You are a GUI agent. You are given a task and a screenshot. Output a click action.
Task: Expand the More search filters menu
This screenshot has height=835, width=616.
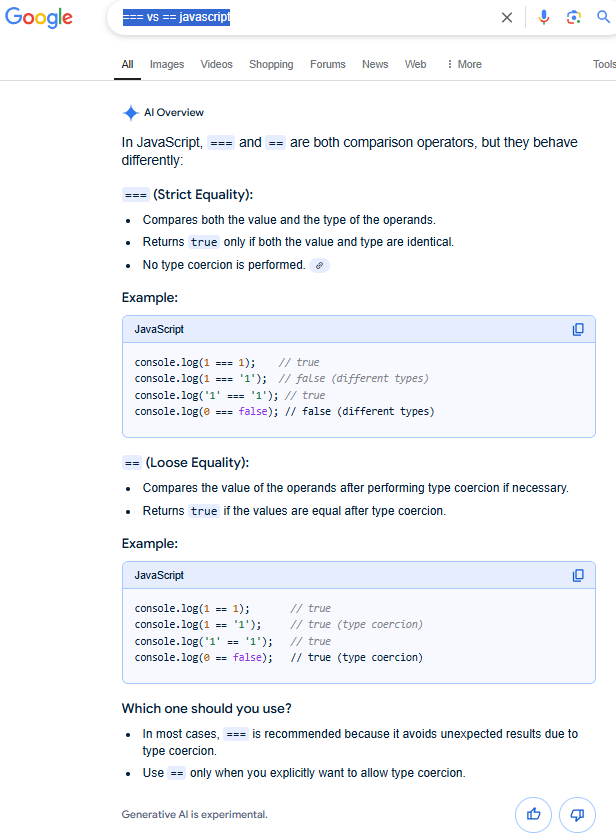pos(464,64)
